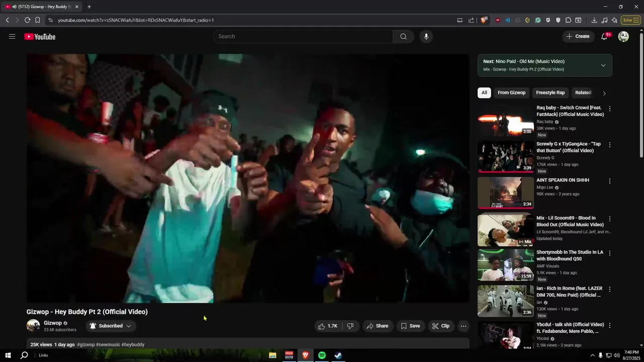Screen dimensions: 644x362
Task: Open the browser downloads icon
Action: click(x=594, y=20)
